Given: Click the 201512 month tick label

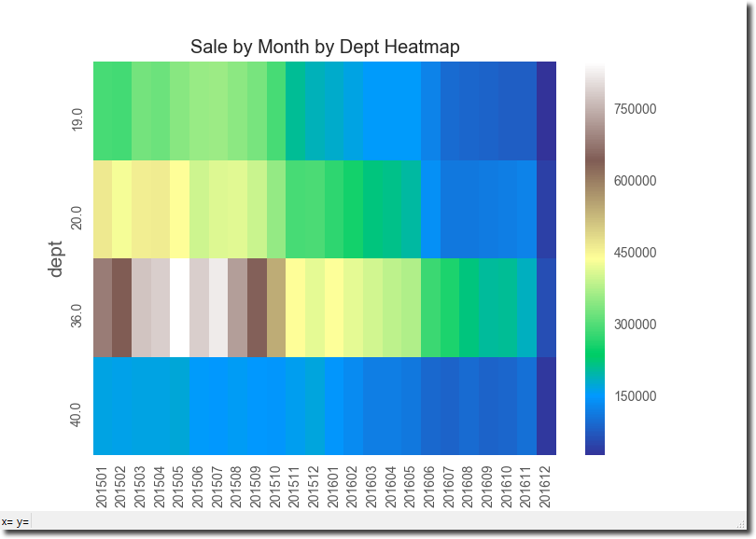Looking at the screenshot, I should 314,487.
